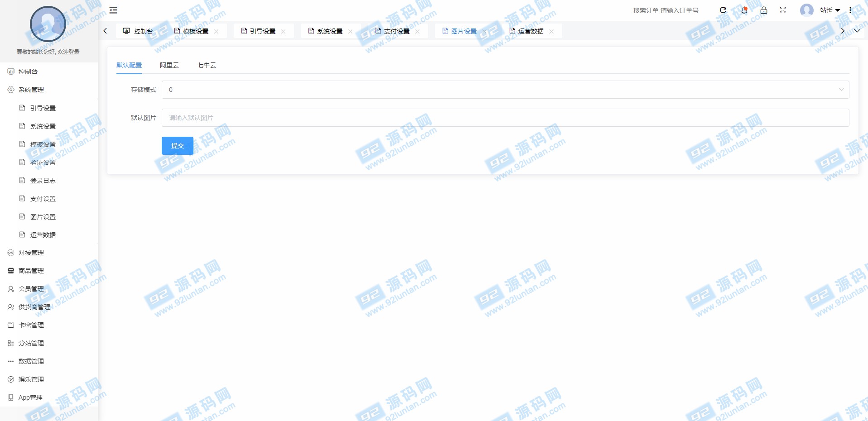Open the vertical more-options dots icon
868x421 pixels.
[x=850, y=10]
